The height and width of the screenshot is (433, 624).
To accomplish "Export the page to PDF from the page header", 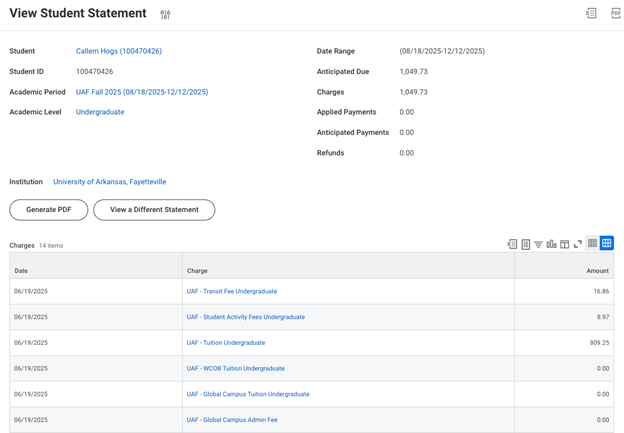I will tap(616, 13).
